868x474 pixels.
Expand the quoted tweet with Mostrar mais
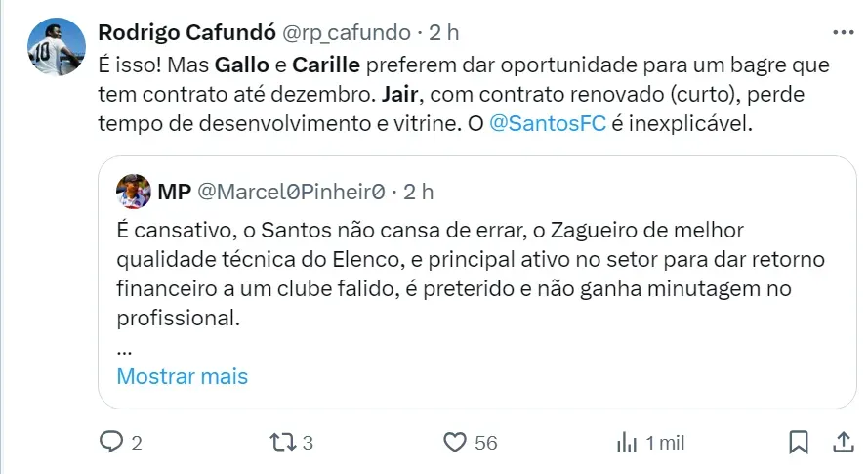click(x=183, y=376)
